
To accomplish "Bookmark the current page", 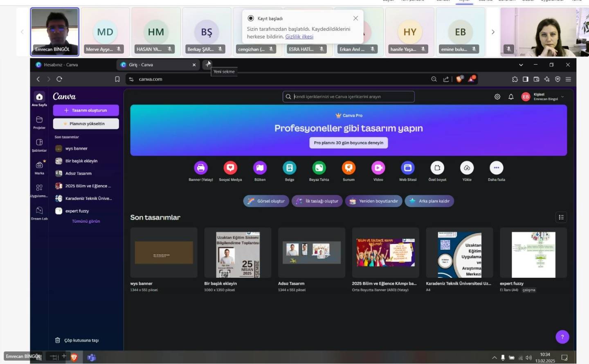I will [117, 79].
